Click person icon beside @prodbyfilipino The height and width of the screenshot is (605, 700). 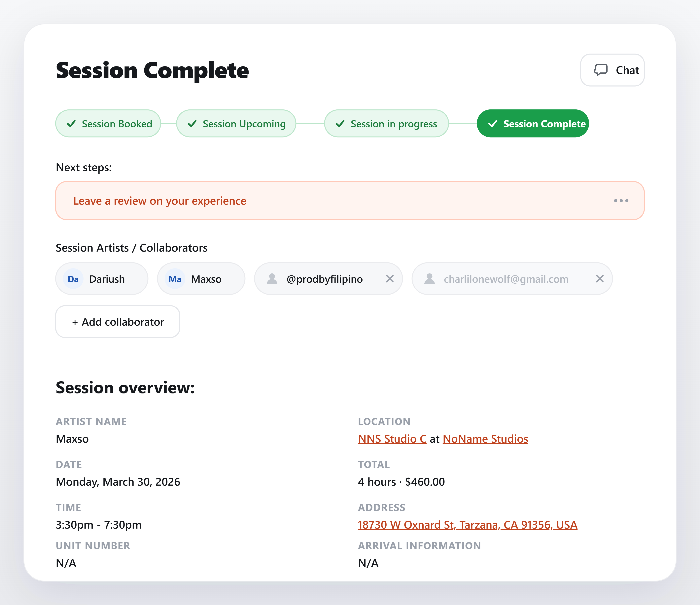click(272, 279)
